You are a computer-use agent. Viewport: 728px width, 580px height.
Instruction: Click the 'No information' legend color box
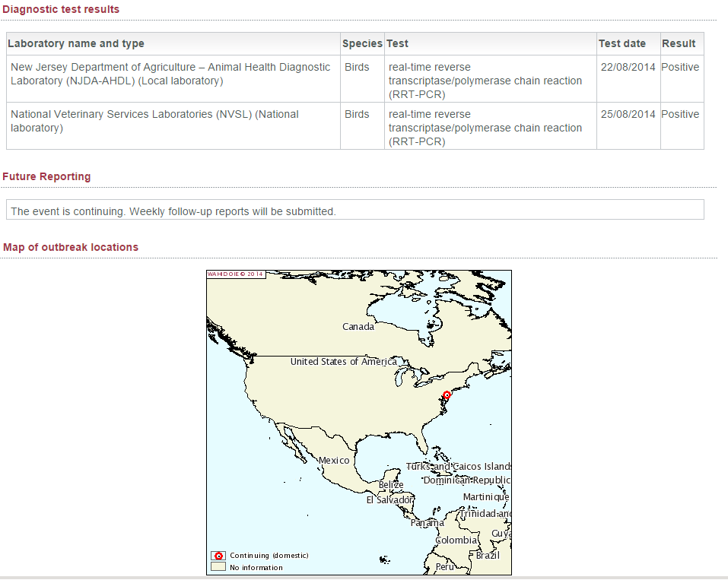[218, 567]
